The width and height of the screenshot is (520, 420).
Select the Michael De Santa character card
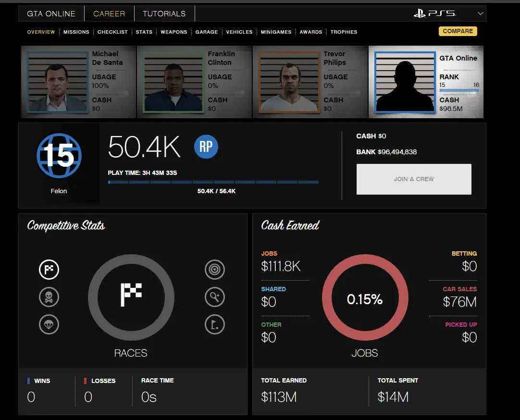click(x=78, y=82)
